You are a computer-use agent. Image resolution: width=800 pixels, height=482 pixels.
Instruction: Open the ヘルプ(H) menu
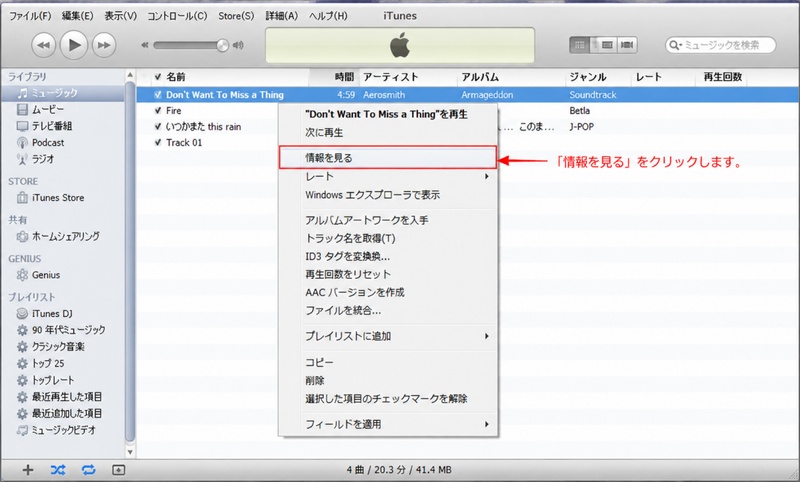328,16
